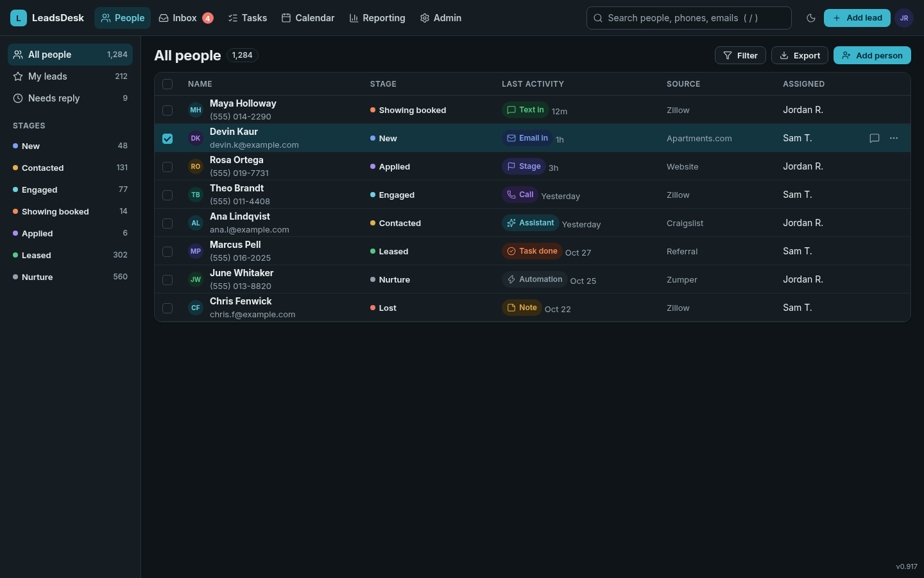Click the Assistant activity badge
This screenshot has height=578, width=924.
531,223
